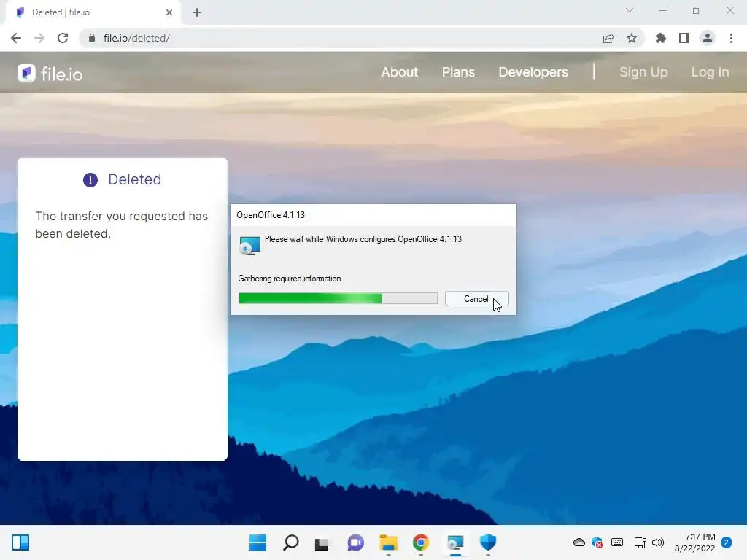Open OneDrive cloud tray icon
Viewport: 747px width, 560px height.
click(578, 542)
